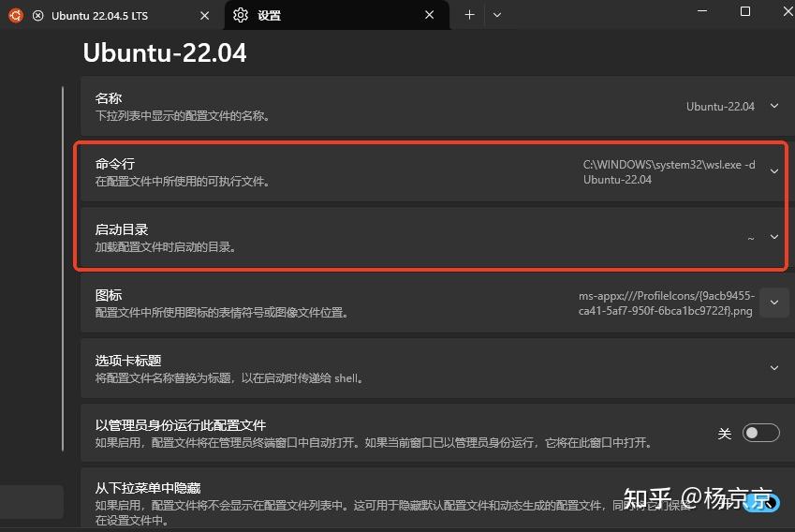Toggle 以管理员身份运行此配置文件 switch
The image size is (795, 532).
tap(760, 433)
